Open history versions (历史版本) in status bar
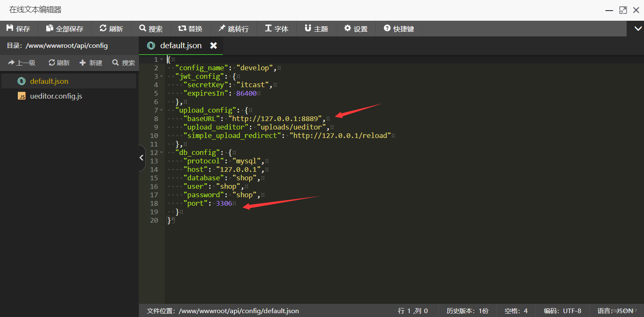The width and height of the screenshot is (644, 317). [467, 311]
